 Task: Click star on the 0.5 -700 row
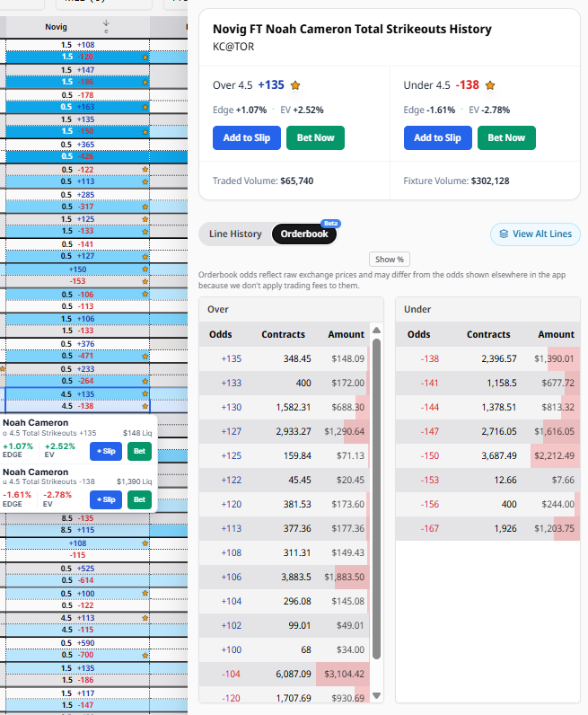point(145,655)
